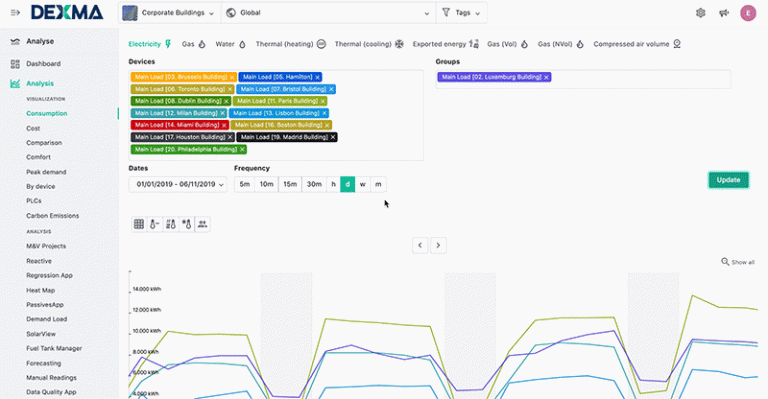Open the Tags filter dropdown
Viewport: 768px width, 399px height.
(461, 13)
